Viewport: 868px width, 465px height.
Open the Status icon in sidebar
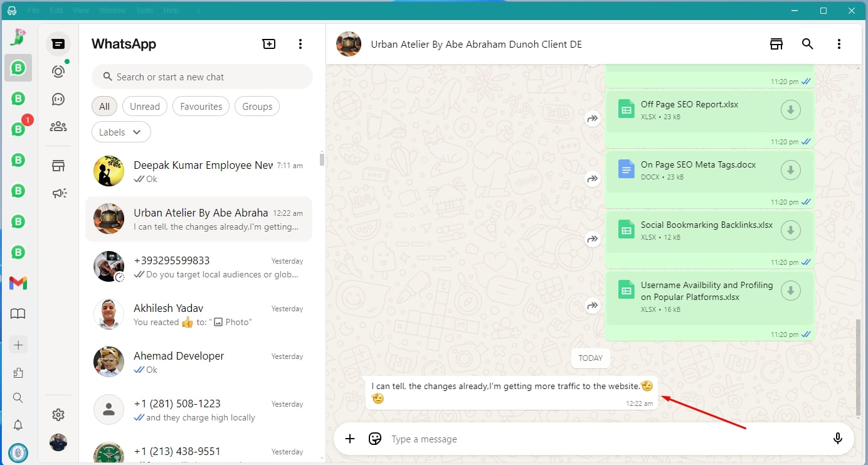click(58, 72)
